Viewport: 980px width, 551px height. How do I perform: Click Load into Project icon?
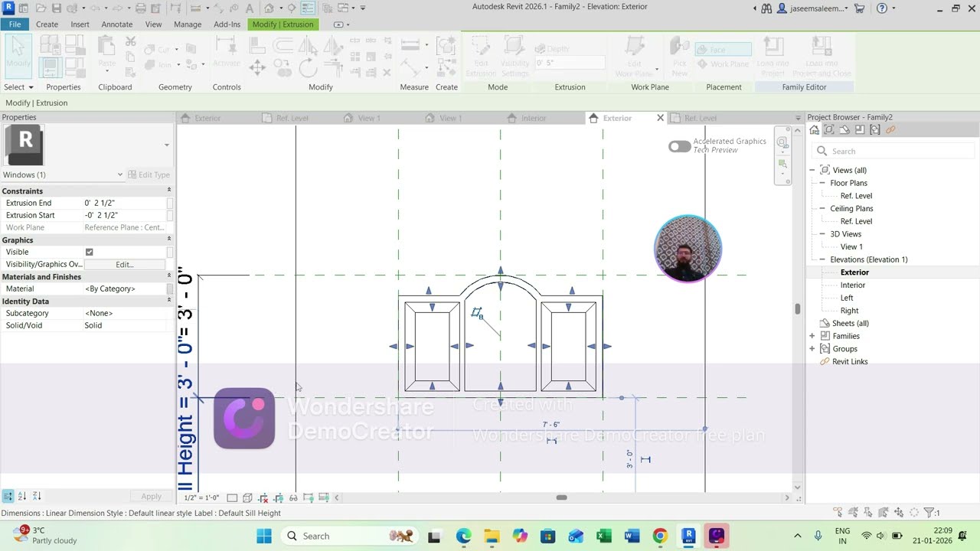click(x=773, y=56)
